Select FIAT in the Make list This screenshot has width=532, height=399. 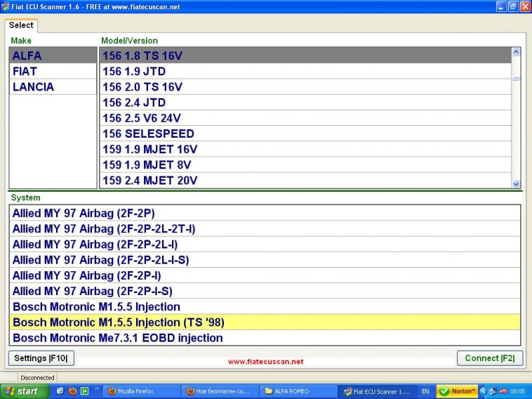[53, 72]
